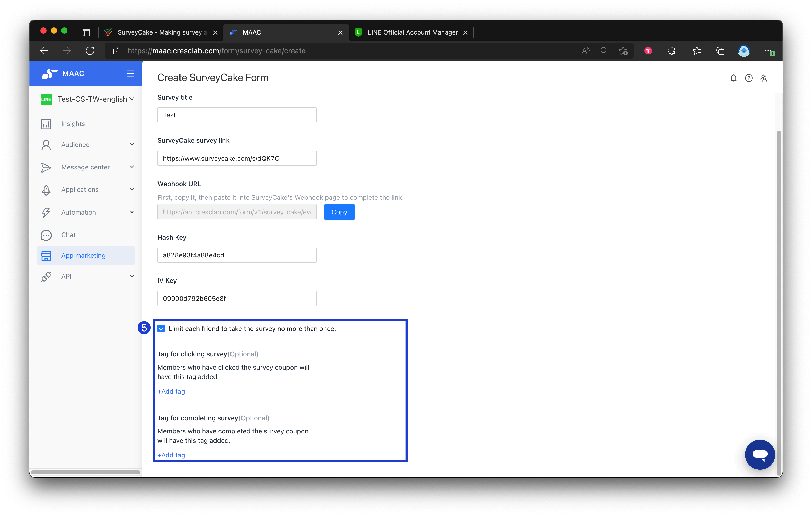Open tab actions menu icon
Image resolution: width=812 pixels, height=516 pixels.
(x=86, y=32)
